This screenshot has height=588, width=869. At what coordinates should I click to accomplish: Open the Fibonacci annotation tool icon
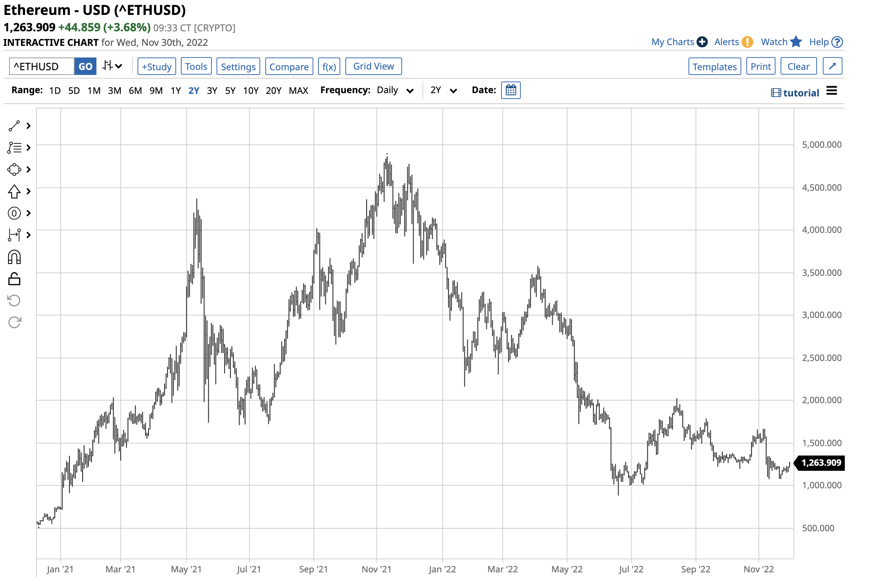[14, 148]
